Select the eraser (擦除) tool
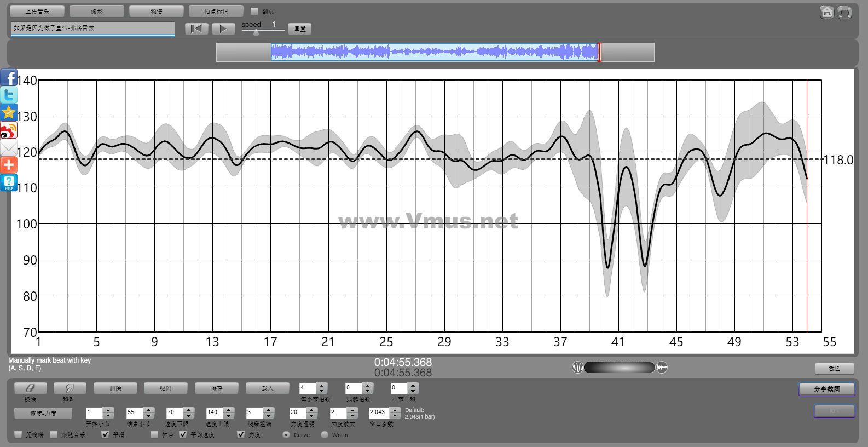Viewport: 868px width, 447px height. click(x=30, y=388)
